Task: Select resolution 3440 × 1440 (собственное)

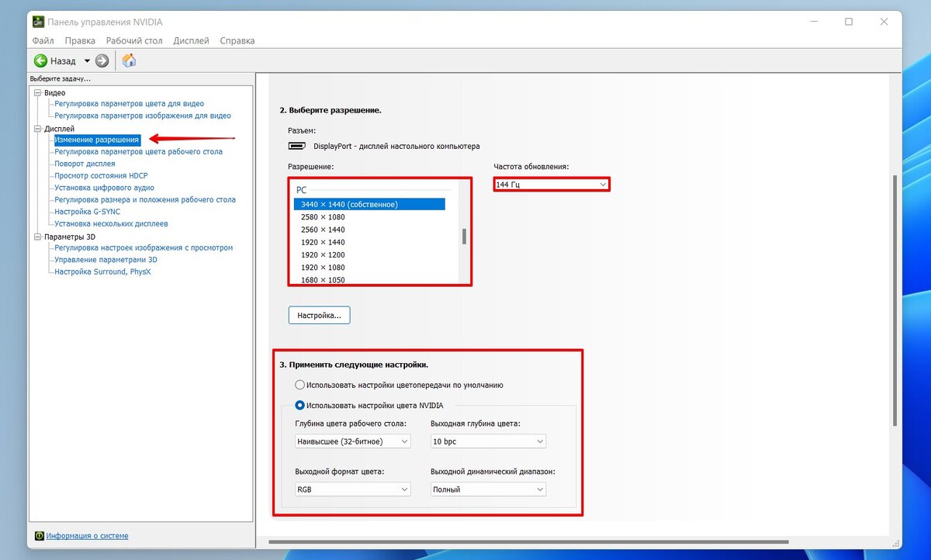Action: pyautogui.click(x=369, y=204)
